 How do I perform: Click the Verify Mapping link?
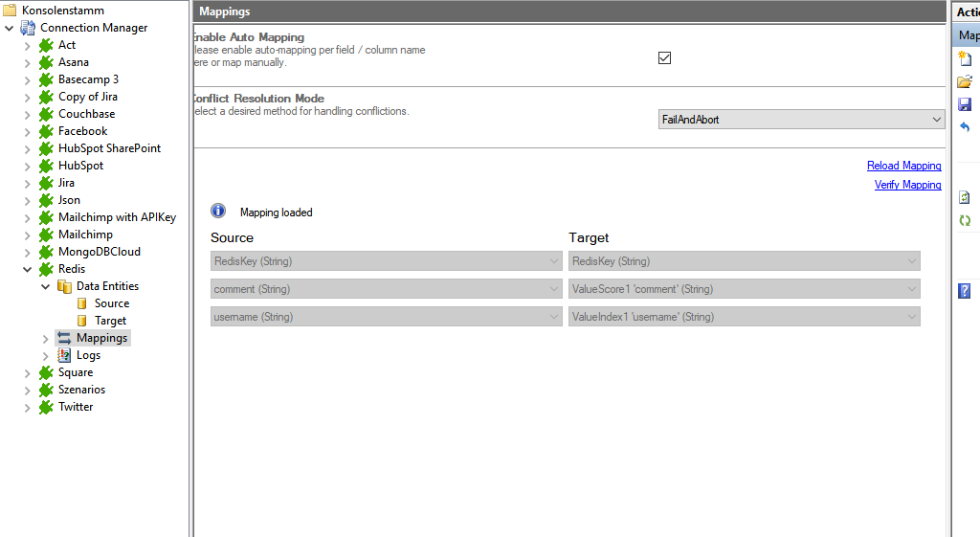(907, 185)
